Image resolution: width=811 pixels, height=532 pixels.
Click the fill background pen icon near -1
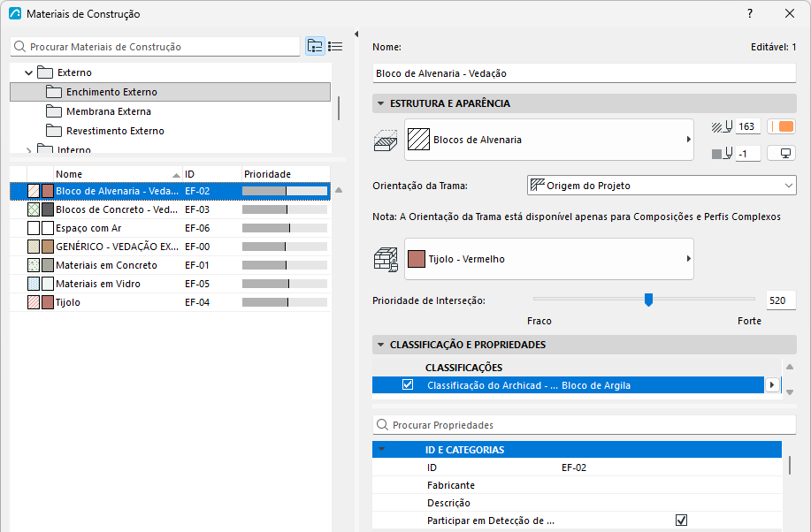[x=722, y=154]
